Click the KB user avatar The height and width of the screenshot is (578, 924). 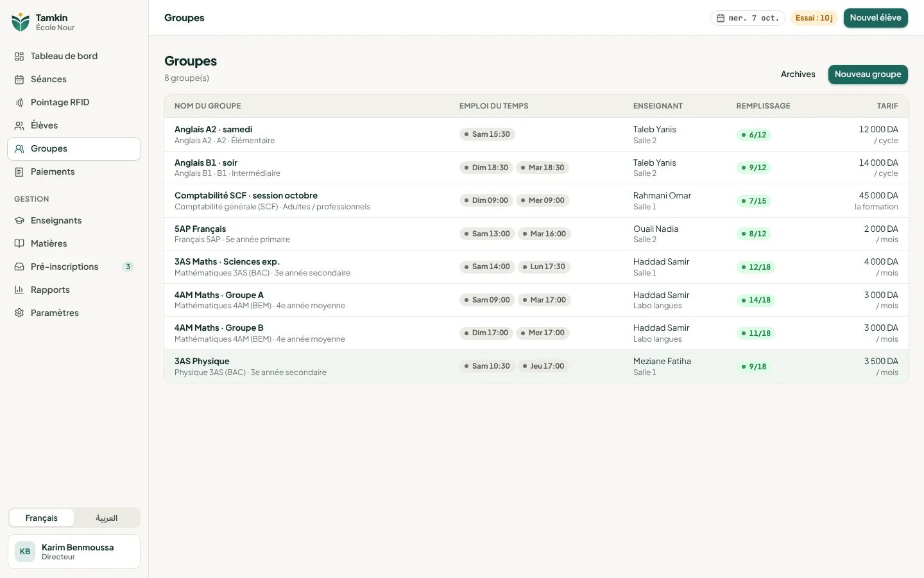(25, 552)
